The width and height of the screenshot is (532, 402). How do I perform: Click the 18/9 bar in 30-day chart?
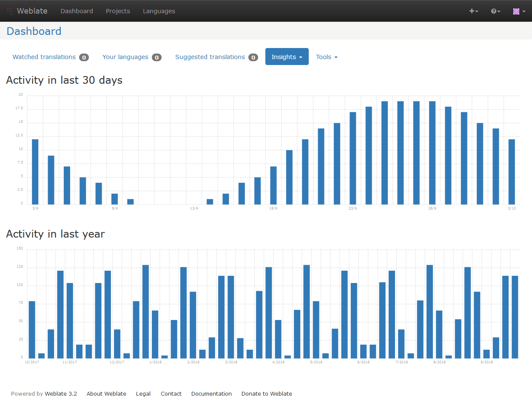273,185
